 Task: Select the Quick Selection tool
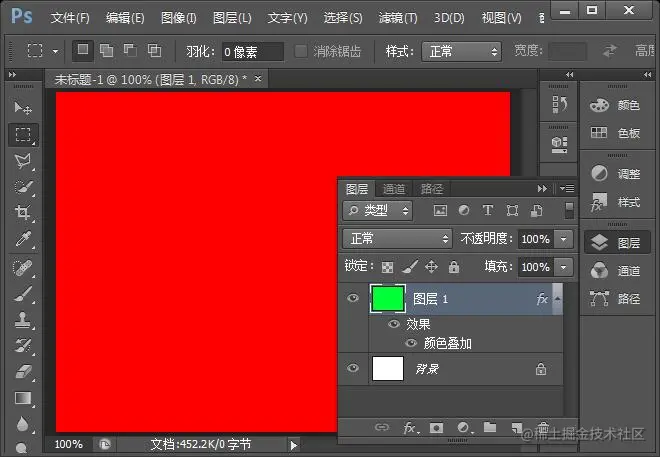click(23, 186)
